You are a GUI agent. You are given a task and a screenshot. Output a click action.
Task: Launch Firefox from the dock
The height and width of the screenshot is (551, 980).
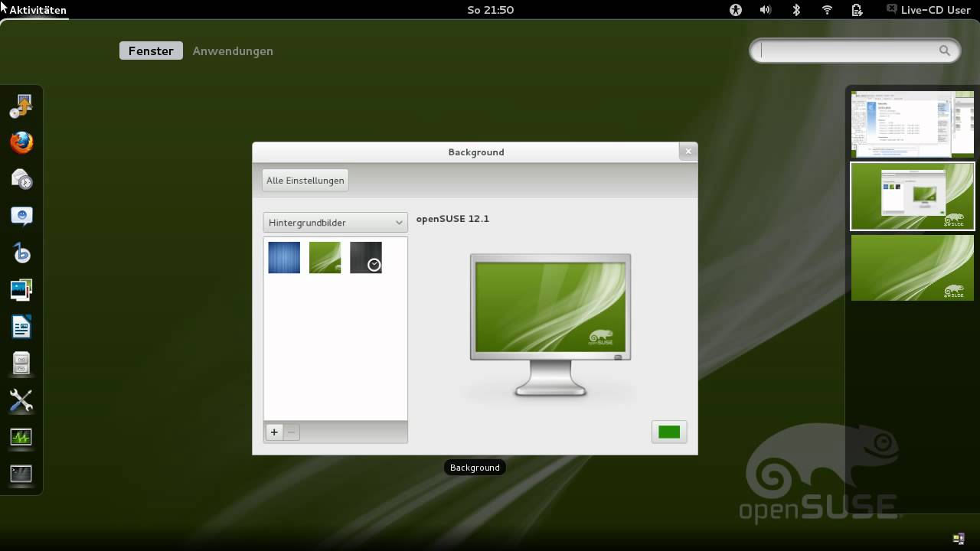[21, 142]
